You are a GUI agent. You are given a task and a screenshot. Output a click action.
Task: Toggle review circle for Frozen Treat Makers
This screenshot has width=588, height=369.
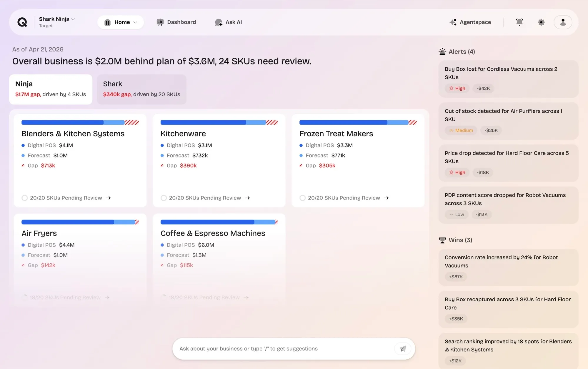302,198
